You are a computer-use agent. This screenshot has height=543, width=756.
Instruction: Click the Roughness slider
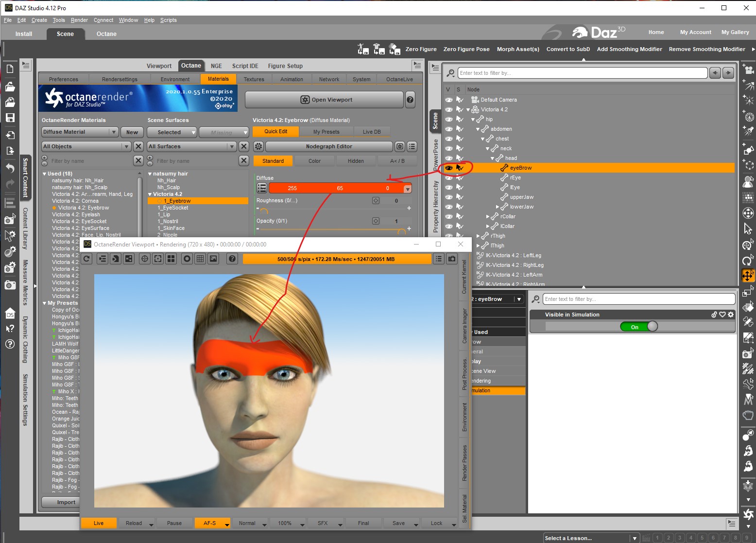point(332,209)
